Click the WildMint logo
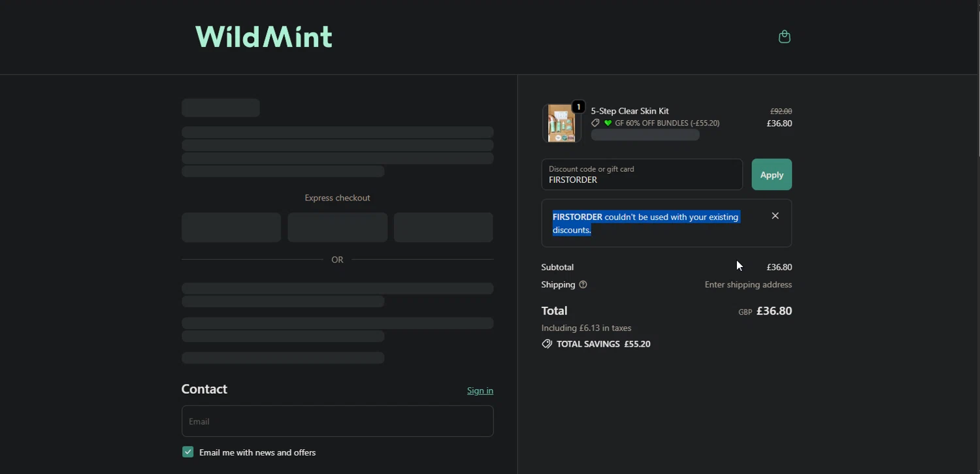 pos(264,37)
